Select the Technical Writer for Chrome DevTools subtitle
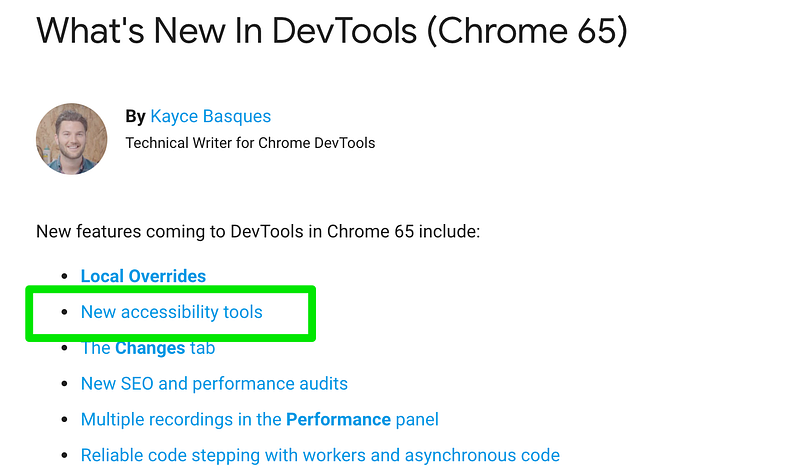This screenshot has height=476, width=800. [250, 143]
